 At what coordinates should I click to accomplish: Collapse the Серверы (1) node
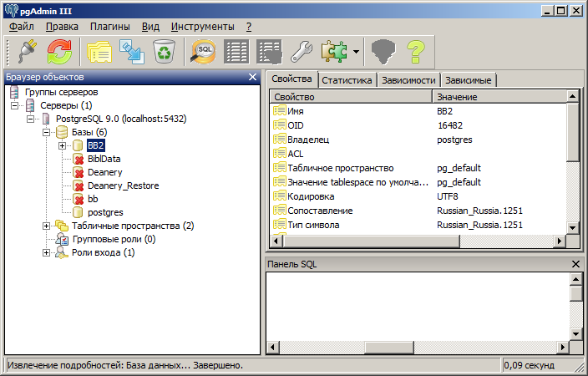coord(14,105)
